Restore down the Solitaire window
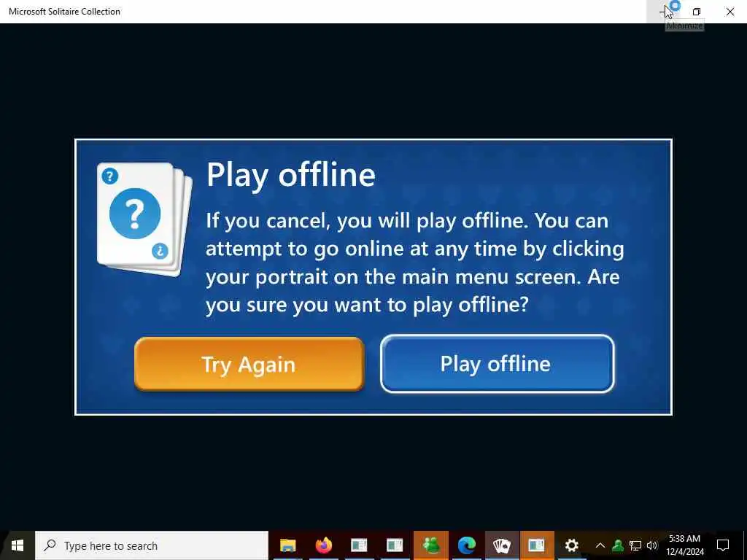The image size is (747, 560). tap(697, 12)
